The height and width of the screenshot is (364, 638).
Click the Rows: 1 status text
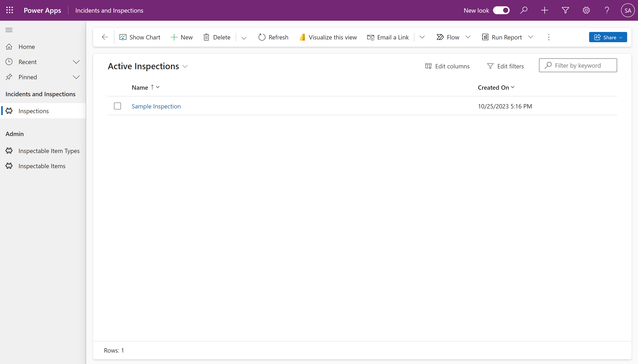(114, 350)
